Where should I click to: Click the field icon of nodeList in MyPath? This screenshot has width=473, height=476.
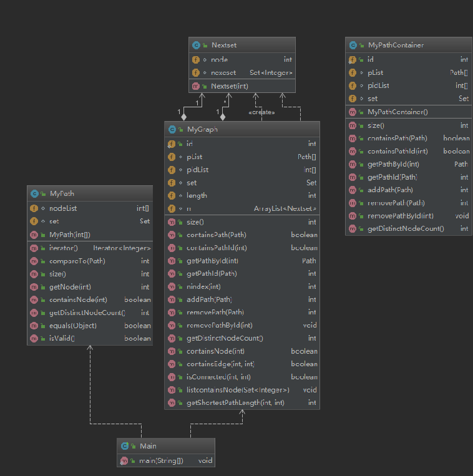point(34,208)
